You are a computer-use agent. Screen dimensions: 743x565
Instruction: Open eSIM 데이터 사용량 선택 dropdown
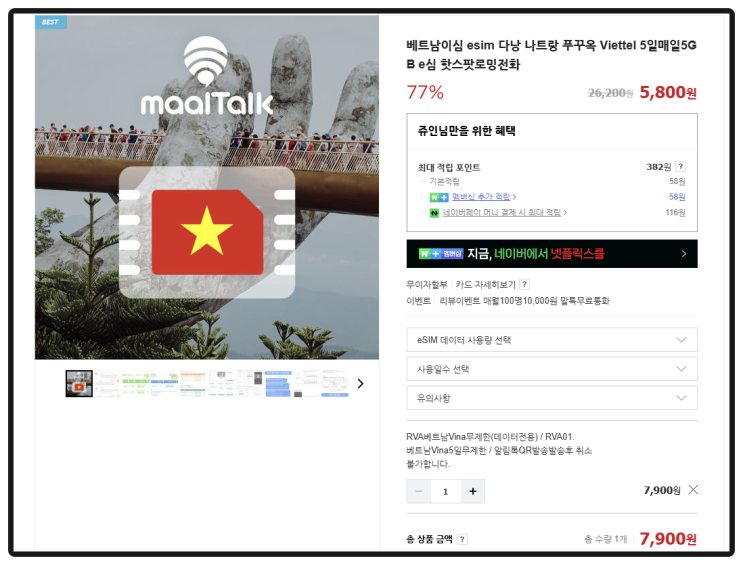pos(552,340)
